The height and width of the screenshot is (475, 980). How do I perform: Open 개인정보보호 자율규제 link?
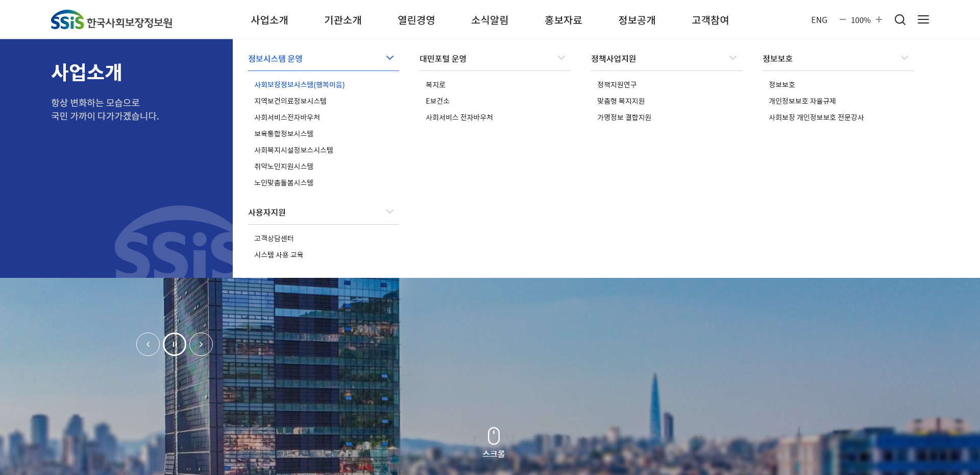[802, 101]
